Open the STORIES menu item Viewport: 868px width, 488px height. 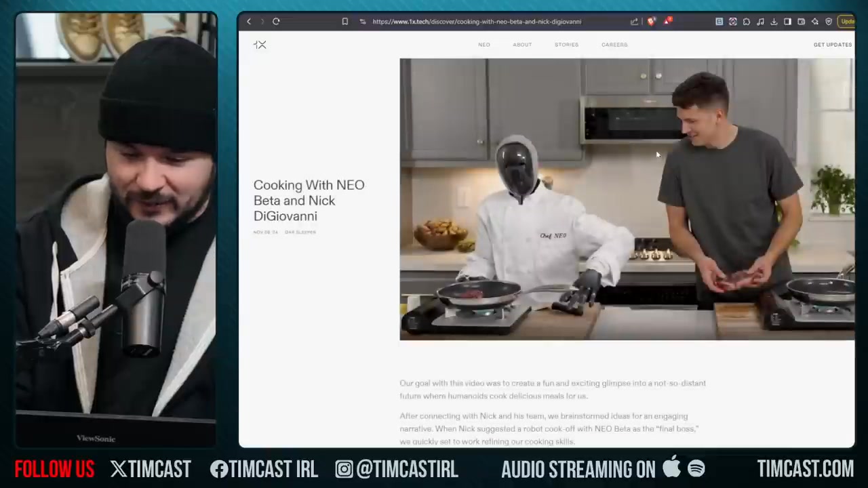(566, 45)
